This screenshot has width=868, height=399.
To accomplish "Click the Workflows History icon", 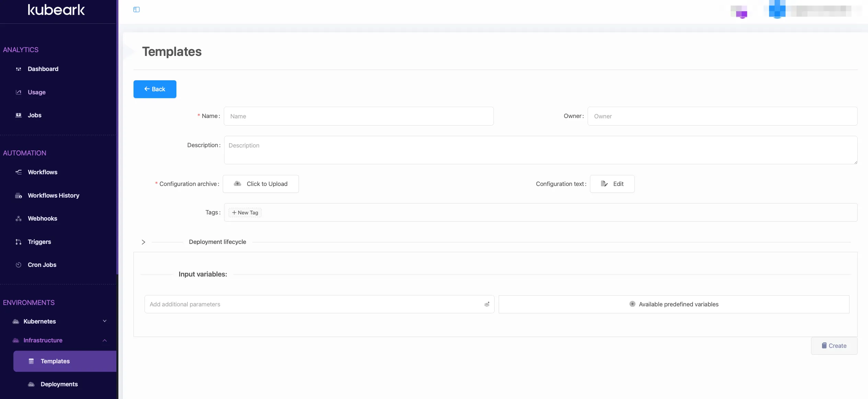I will [x=19, y=196].
